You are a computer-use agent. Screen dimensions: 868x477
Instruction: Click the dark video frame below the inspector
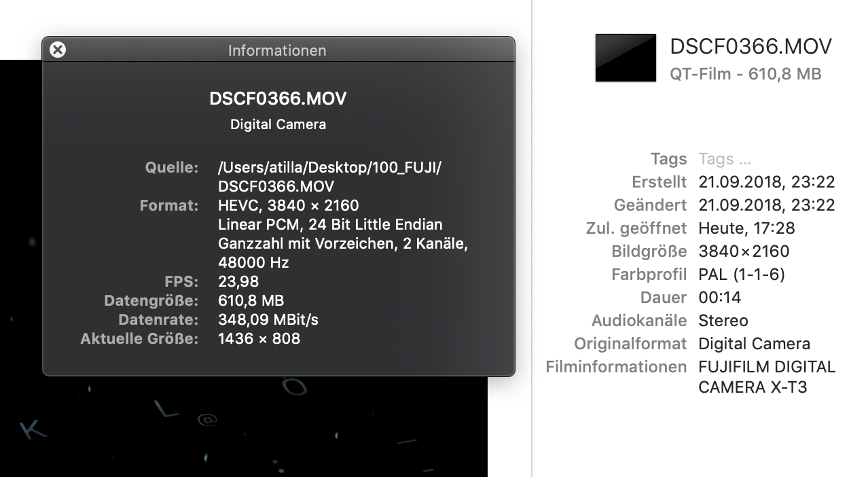click(x=245, y=428)
